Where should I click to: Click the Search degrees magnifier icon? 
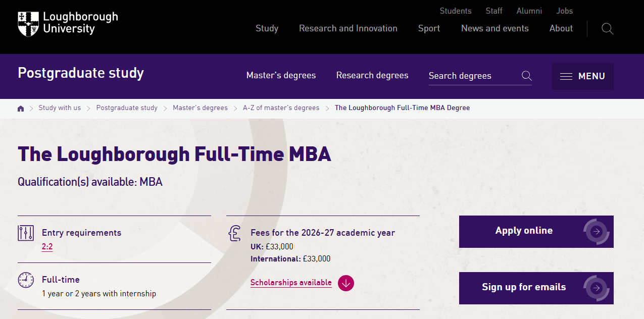[527, 76]
